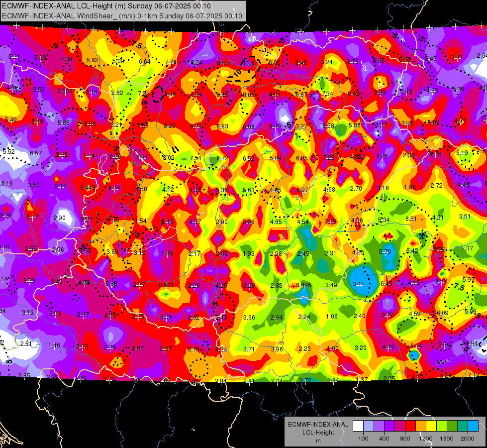Select the light lavender legend swatch
Viewport: 487px width, 448px height.
[x=368, y=426]
